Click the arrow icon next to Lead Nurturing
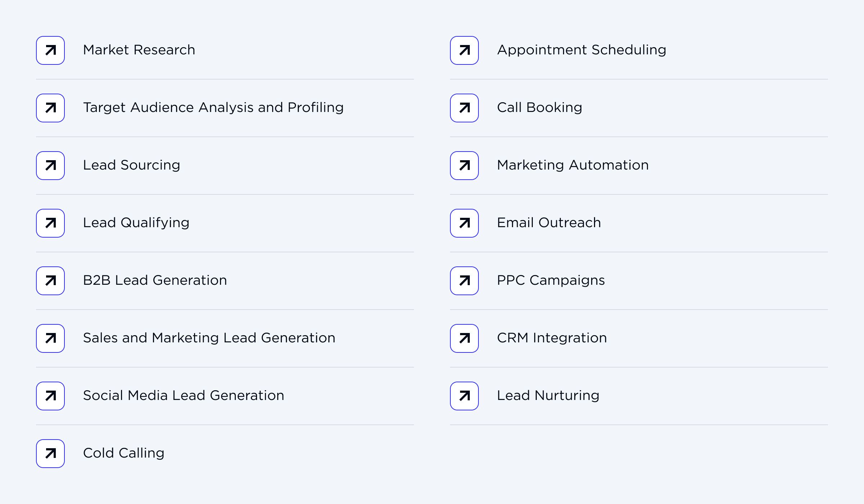 (464, 396)
